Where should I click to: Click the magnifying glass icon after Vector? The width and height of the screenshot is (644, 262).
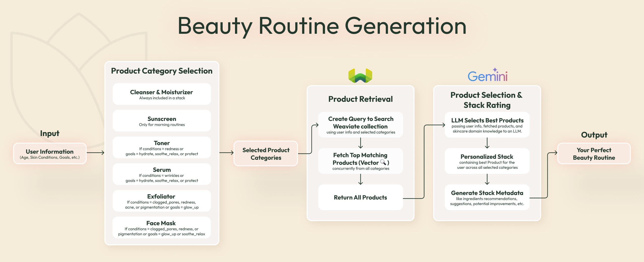383,162
